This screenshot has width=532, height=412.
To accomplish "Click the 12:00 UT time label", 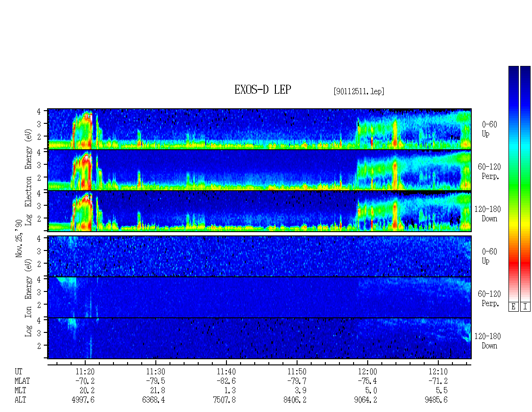I will point(367,372).
